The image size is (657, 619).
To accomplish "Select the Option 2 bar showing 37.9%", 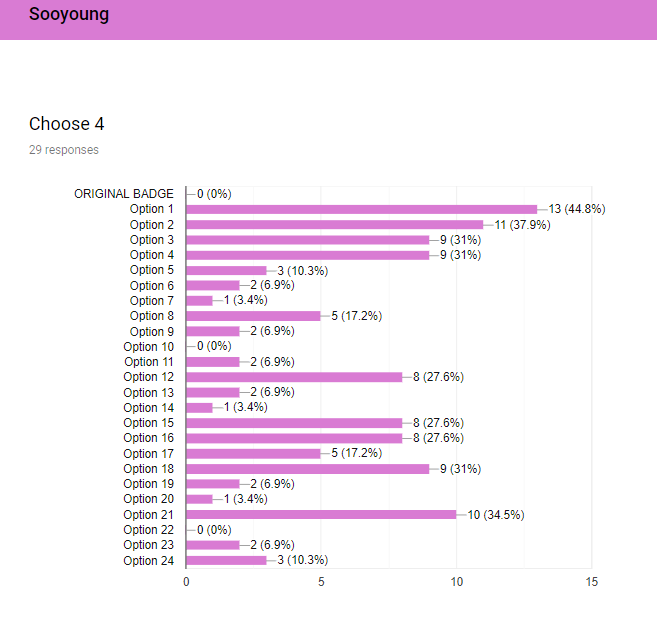I will click(335, 225).
